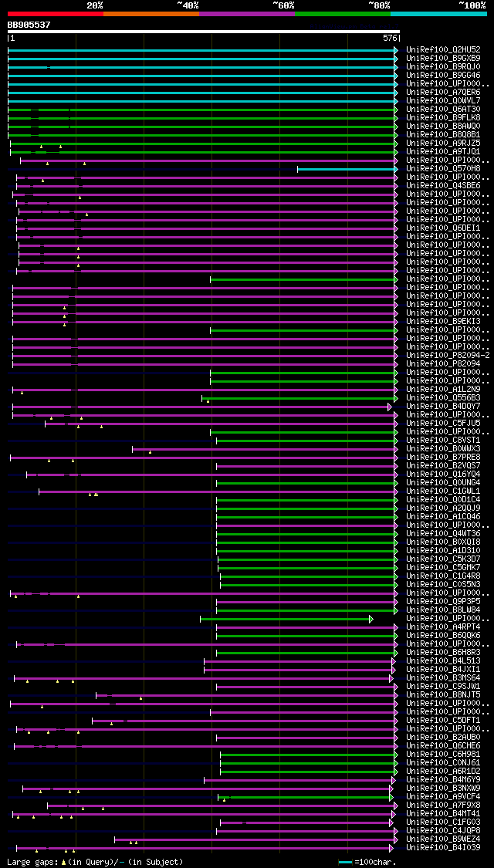Select the UniRef100_C8VST1 label
This screenshot has height=868, width=494.
click(443, 440)
